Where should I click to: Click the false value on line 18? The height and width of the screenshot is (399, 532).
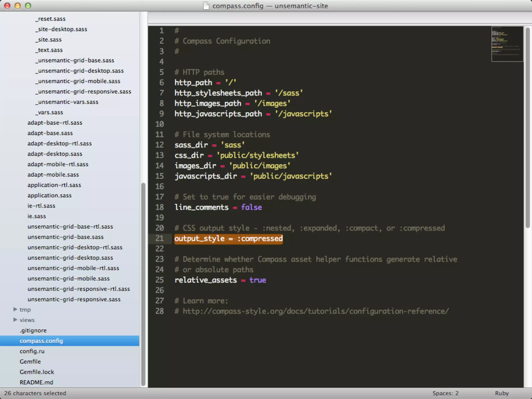coord(251,207)
